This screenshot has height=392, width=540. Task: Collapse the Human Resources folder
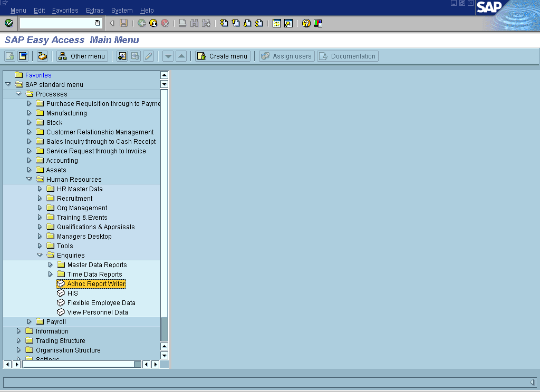[30, 179]
